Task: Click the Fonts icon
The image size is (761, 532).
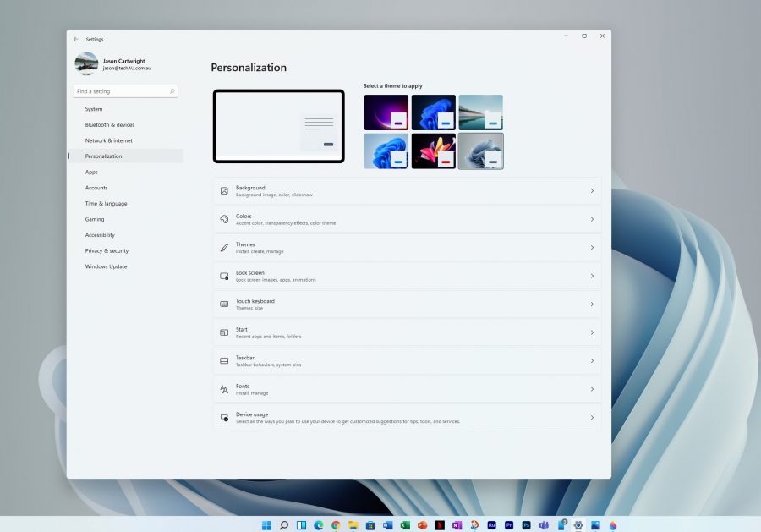Action: (224, 389)
